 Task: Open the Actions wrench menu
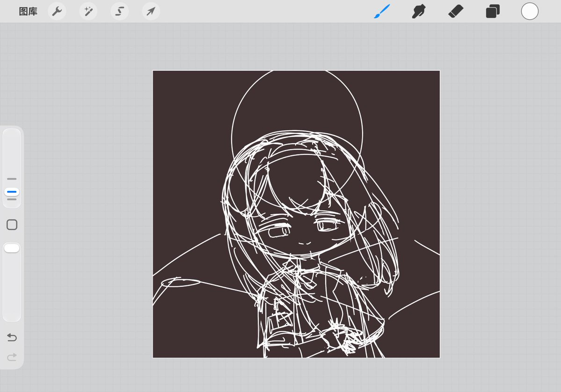click(57, 11)
